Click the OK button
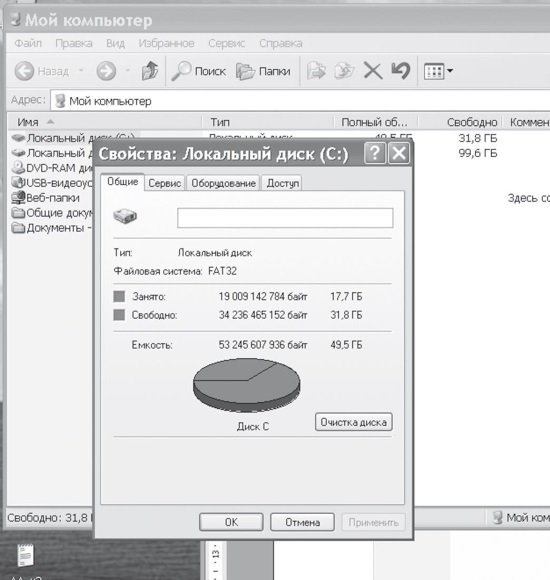 [232, 522]
